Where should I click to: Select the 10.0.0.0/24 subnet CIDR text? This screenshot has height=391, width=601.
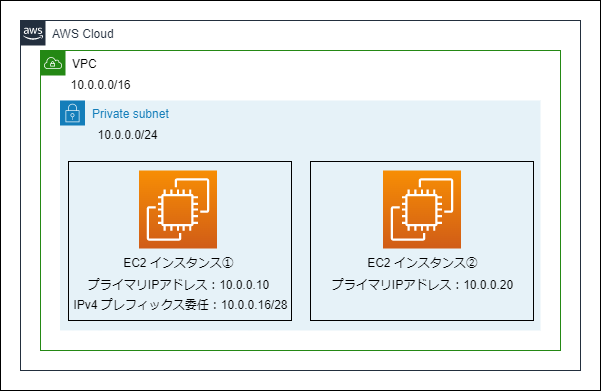click(128, 135)
